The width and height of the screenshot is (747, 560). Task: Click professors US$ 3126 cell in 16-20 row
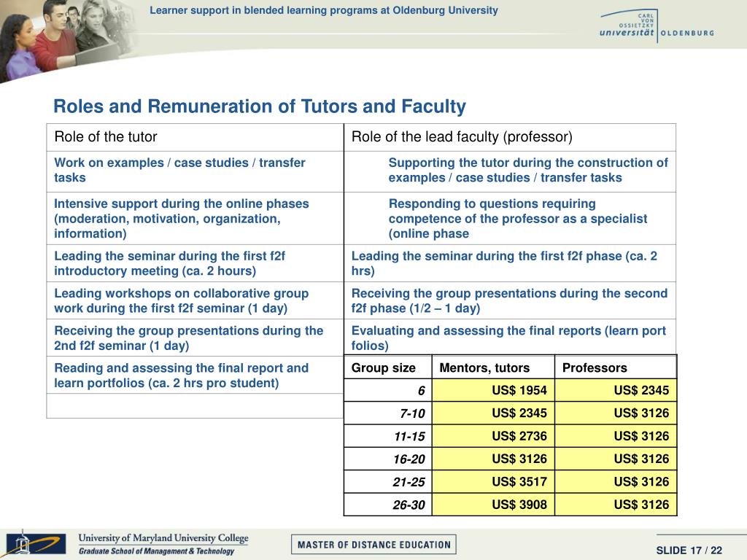coord(616,459)
